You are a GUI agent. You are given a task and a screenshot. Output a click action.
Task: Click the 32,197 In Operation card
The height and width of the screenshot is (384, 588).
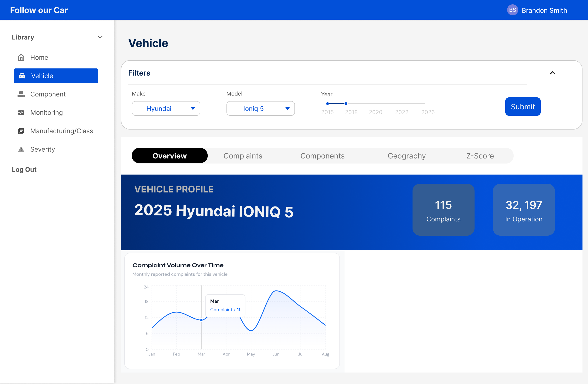point(523,209)
